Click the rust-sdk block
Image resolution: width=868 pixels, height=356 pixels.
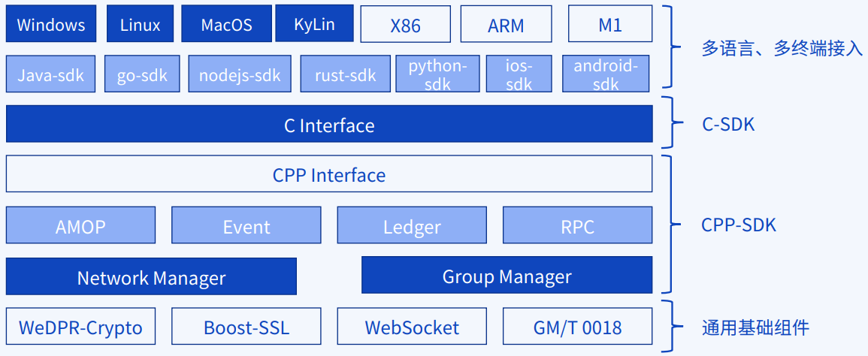pos(346,74)
